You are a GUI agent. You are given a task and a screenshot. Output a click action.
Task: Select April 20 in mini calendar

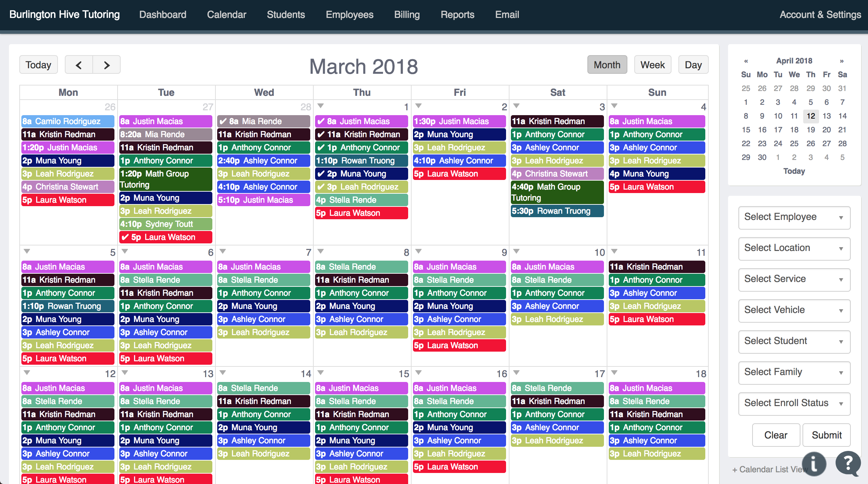tap(827, 130)
